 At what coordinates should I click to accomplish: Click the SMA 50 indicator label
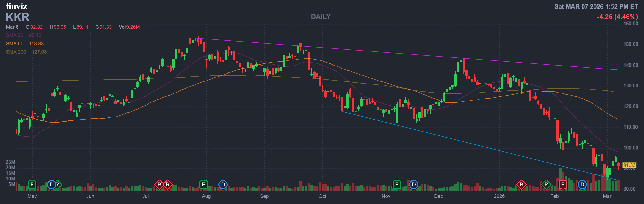(x=15, y=44)
